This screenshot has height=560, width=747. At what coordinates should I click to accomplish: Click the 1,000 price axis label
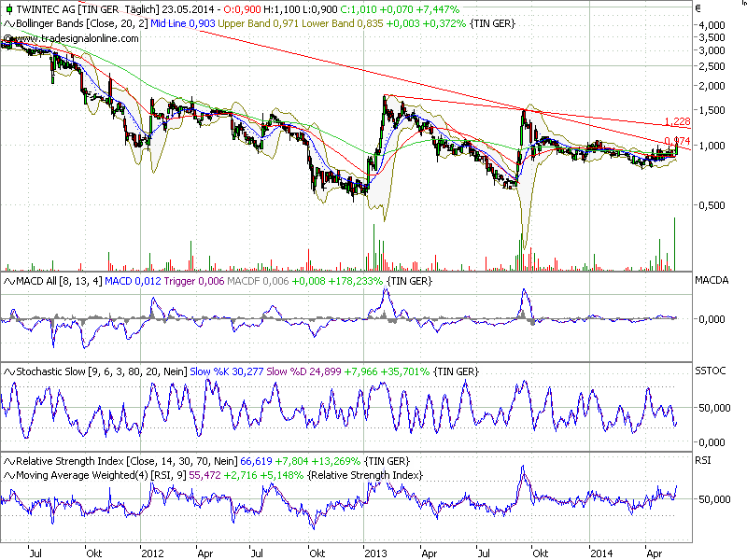tap(712, 146)
